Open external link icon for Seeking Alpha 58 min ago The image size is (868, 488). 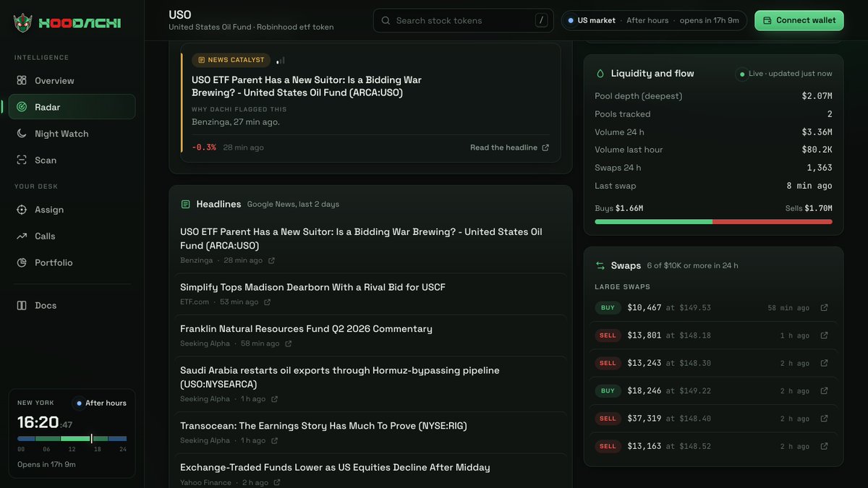(288, 343)
